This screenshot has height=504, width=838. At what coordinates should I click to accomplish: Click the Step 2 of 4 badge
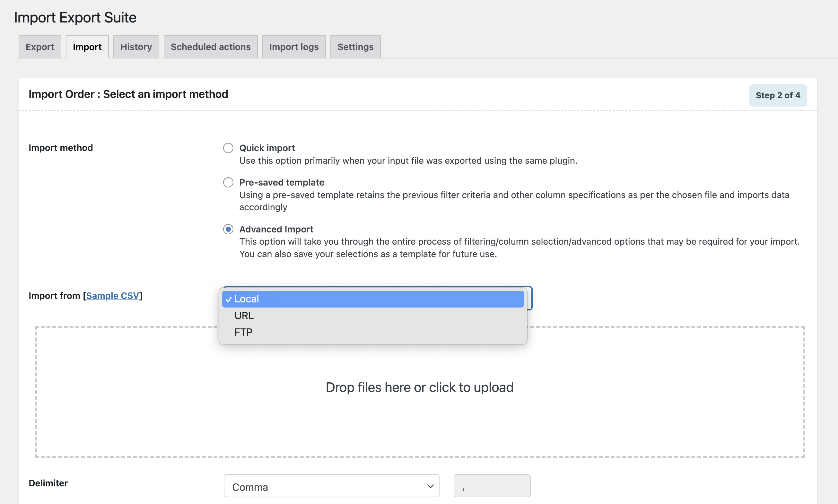click(778, 95)
